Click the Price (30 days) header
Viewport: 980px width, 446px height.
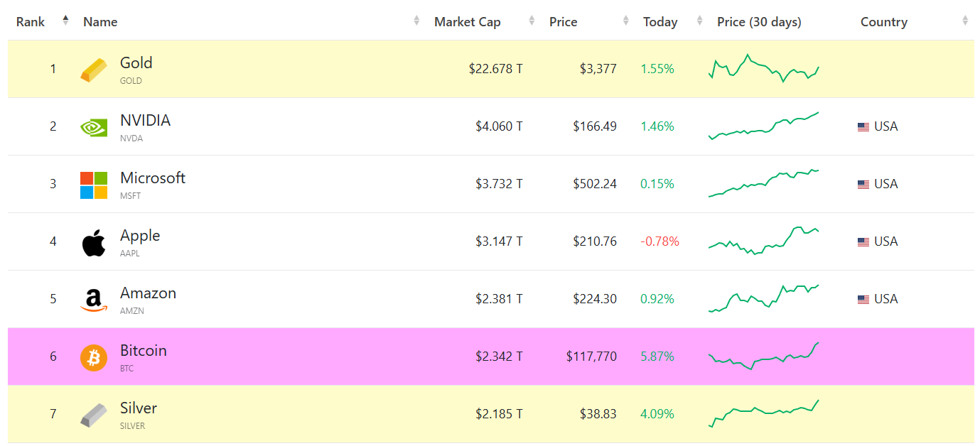click(x=759, y=22)
